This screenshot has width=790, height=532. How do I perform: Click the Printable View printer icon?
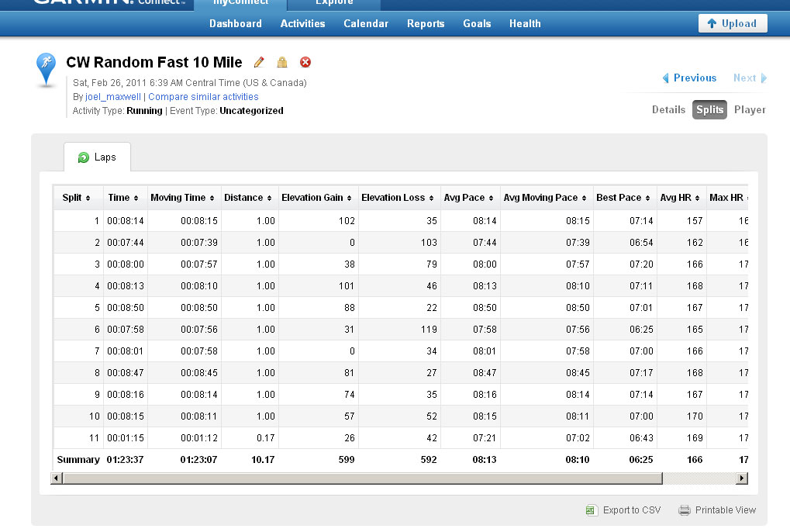point(684,510)
